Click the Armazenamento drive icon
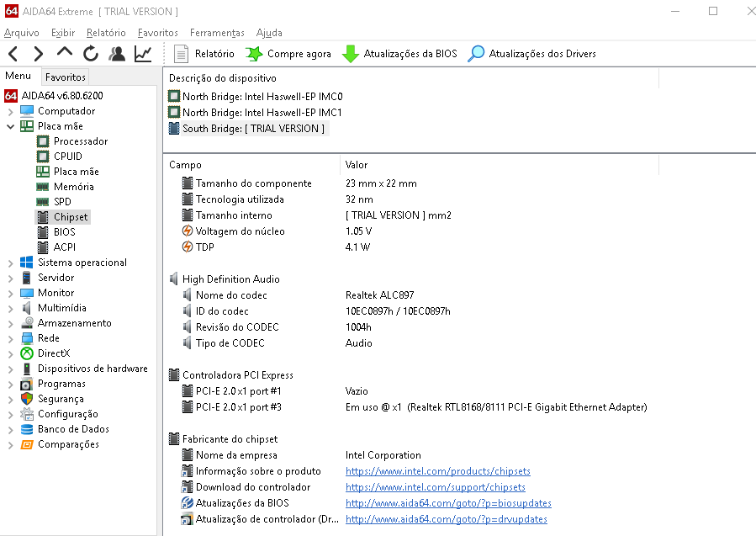756x536 pixels. pyautogui.click(x=27, y=323)
